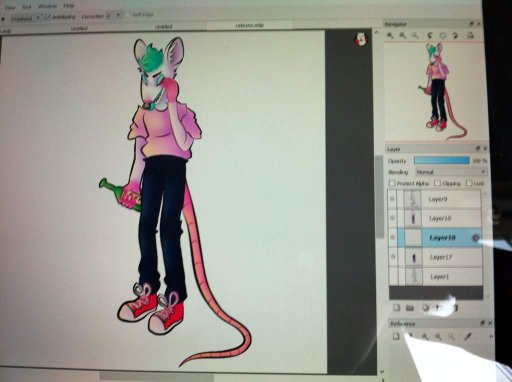Add a new layer folder
This screenshot has width=512, height=382.
click(410, 307)
